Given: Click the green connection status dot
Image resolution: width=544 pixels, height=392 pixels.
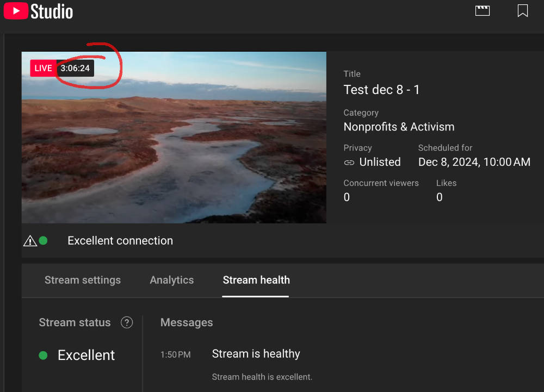Looking at the screenshot, I should (43, 240).
